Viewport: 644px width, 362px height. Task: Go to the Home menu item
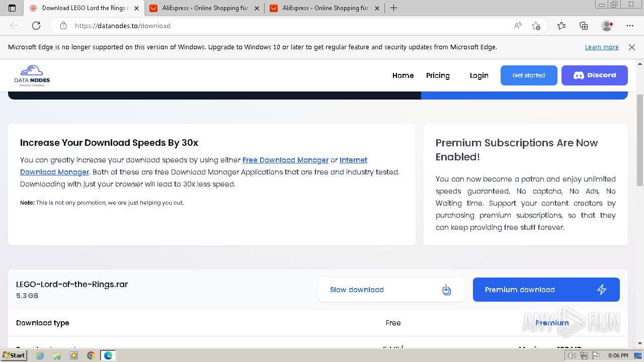(x=403, y=75)
